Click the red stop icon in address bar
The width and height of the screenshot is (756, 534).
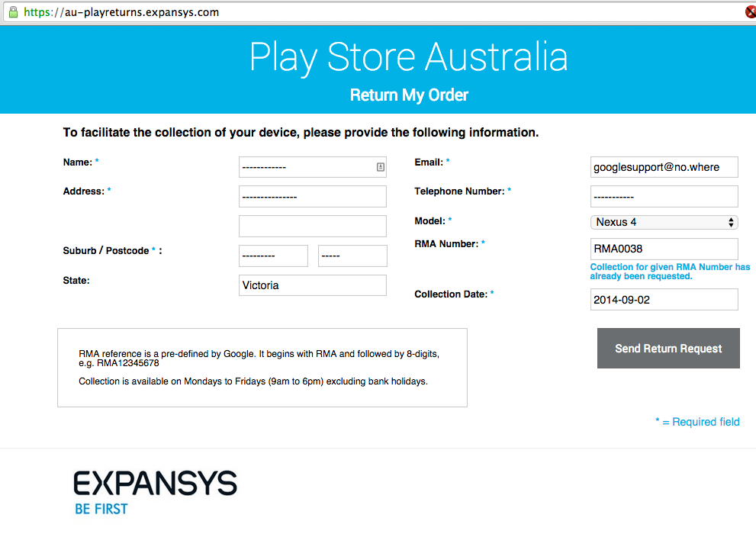[x=751, y=12]
